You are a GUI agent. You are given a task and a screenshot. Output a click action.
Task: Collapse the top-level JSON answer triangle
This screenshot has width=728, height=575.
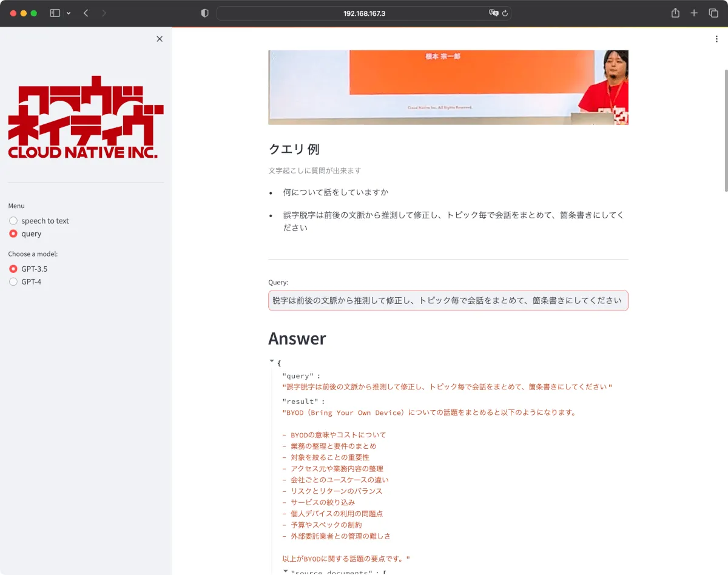pyautogui.click(x=272, y=361)
